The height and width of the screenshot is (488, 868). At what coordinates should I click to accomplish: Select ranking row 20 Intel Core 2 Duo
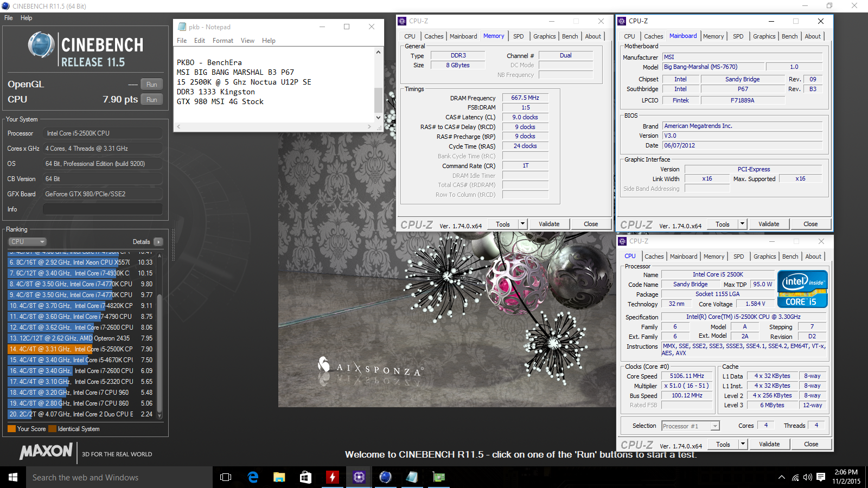click(x=82, y=414)
